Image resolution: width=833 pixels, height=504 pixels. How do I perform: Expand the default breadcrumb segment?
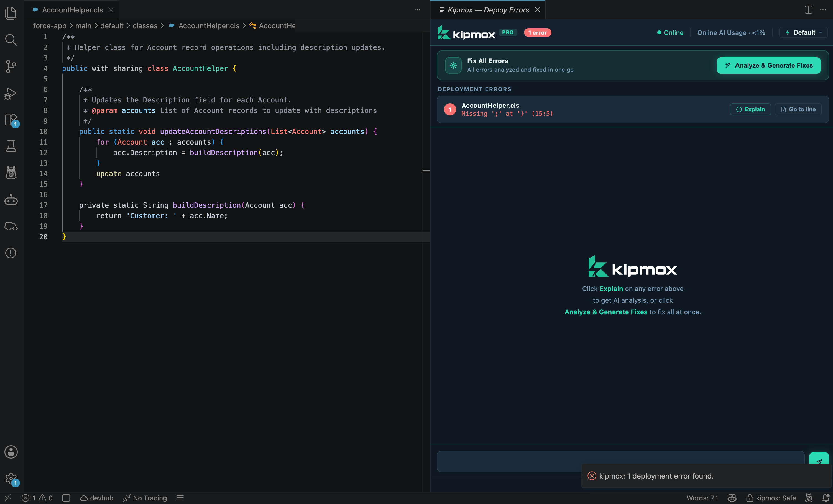(x=112, y=26)
